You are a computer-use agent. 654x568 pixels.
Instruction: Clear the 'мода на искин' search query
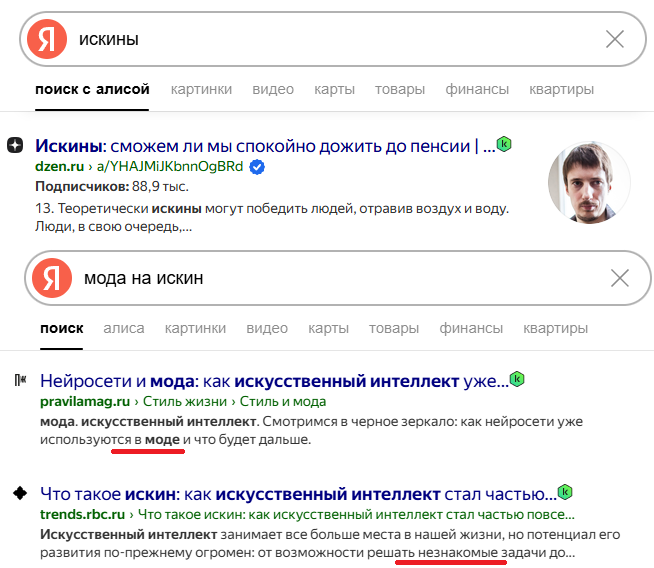point(620,278)
